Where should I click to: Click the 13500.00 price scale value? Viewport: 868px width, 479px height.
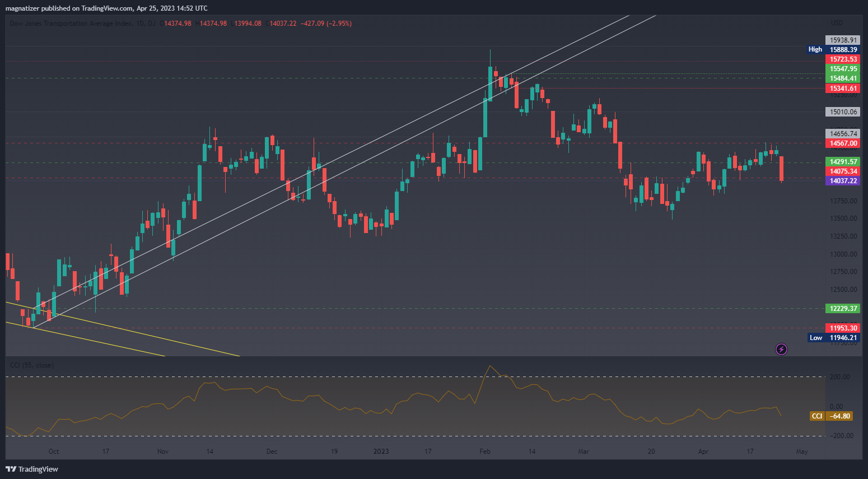pos(843,218)
